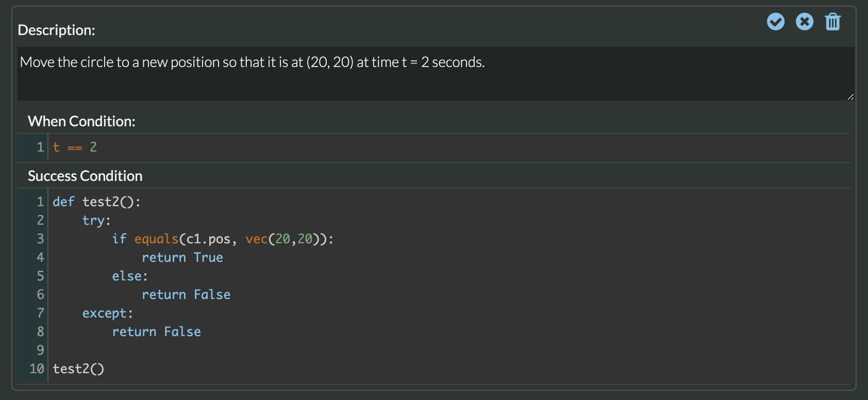Click the 'except:' keyword line
The height and width of the screenshot is (400, 868).
pyautogui.click(x=107, y=313)
